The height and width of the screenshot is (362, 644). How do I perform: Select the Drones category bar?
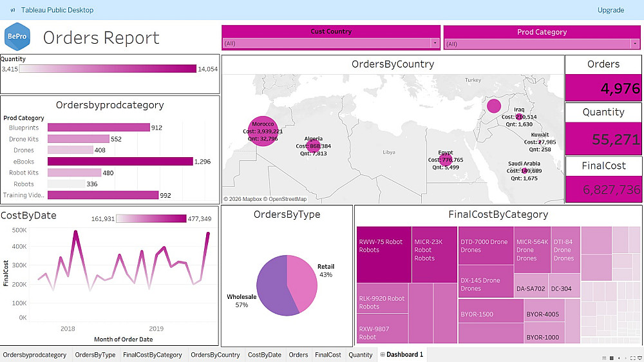coord(70,150)
